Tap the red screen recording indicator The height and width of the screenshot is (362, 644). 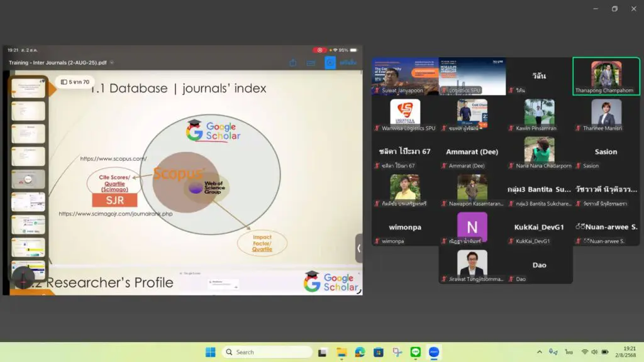click(319, 50)
